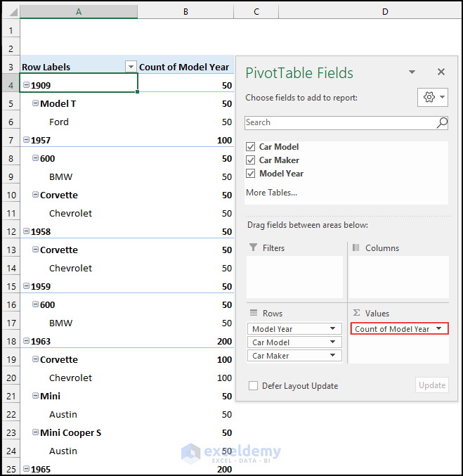Screen dimensions: 463x476
Task: Collapse the 600 group under 1957
Action: (36, 158)
